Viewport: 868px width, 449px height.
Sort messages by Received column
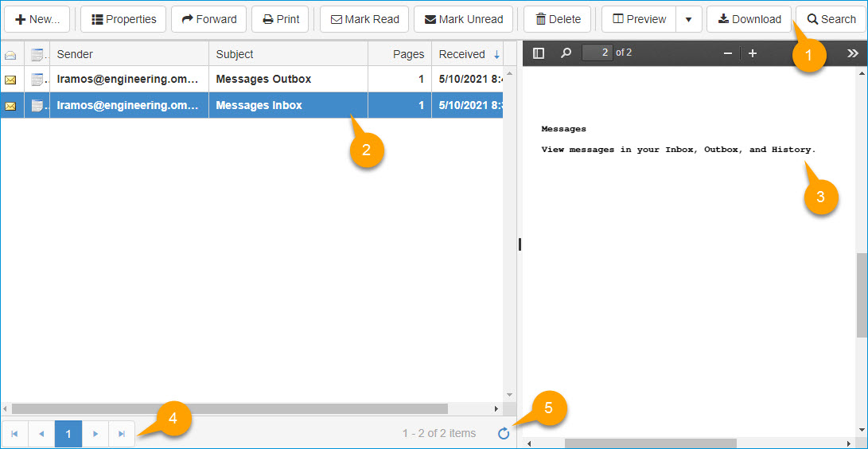point(467,54)
